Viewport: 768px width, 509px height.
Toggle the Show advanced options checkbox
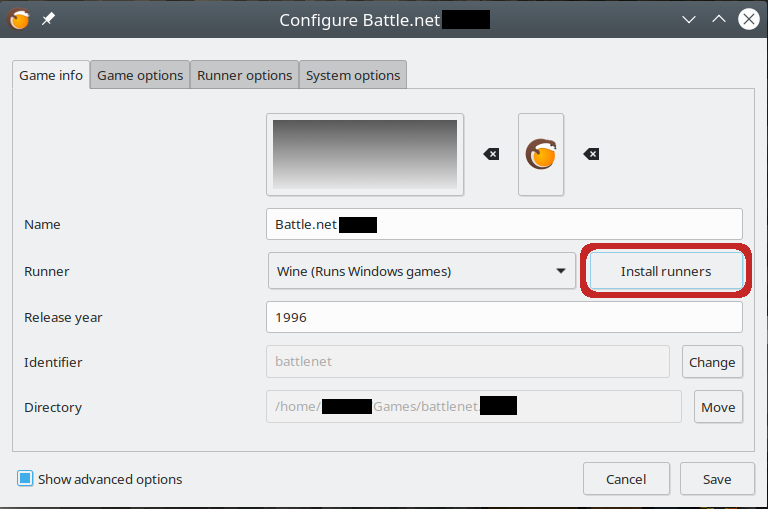point(25,478)
